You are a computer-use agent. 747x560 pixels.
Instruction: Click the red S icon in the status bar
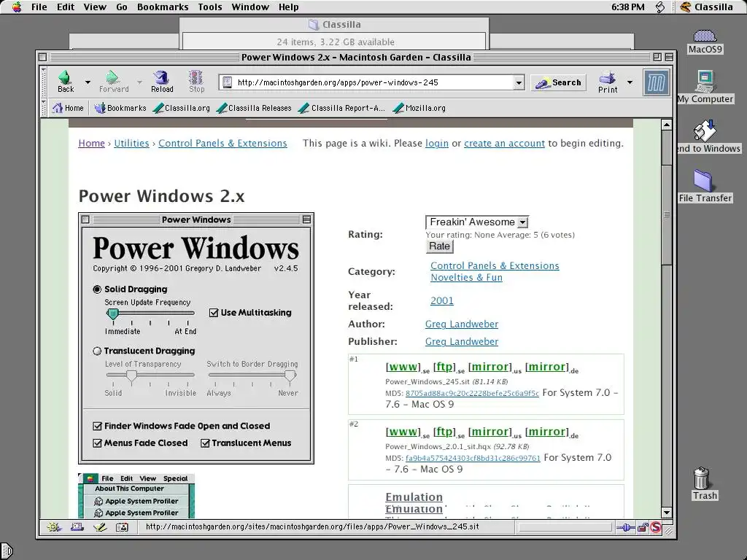(x=656, y=527)
